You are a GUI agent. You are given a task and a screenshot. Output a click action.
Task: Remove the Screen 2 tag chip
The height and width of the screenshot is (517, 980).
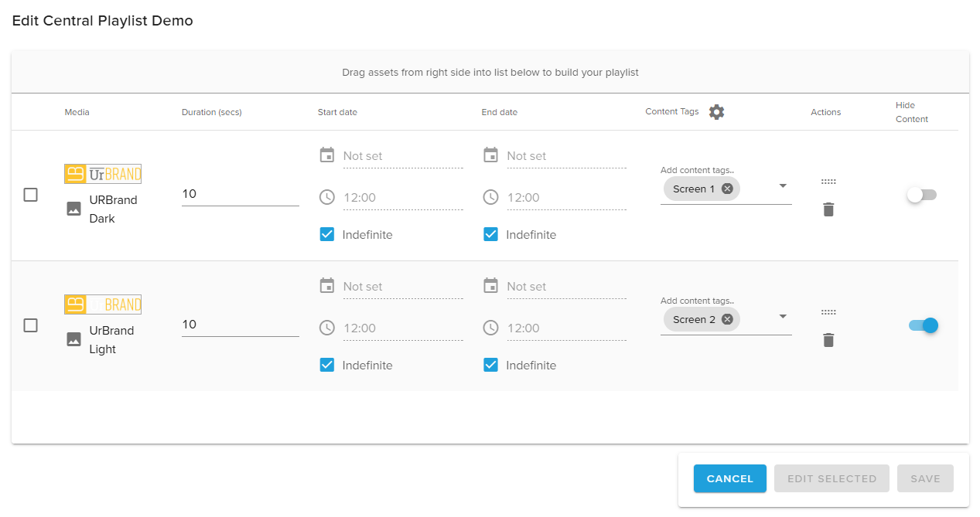727,319
